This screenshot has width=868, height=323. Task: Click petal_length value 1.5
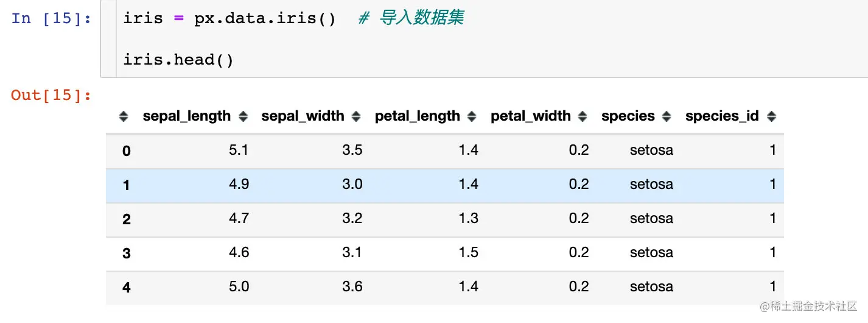pos(468,252)
